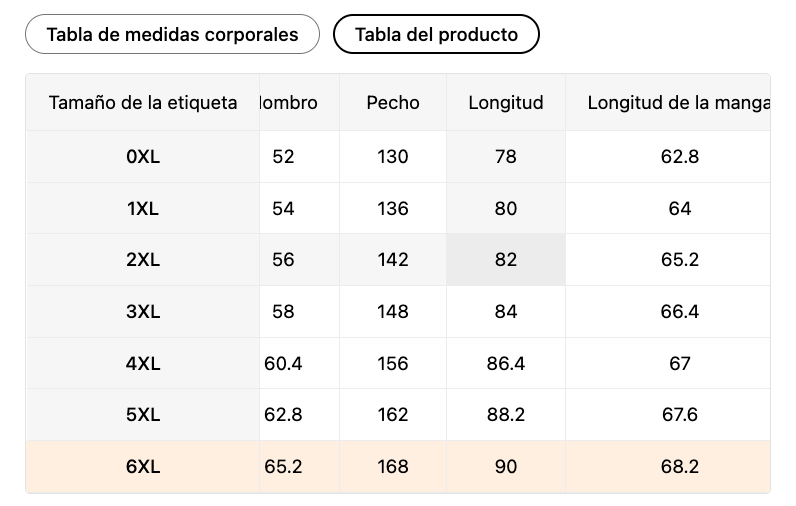796x506 pixels.
Task: Click the 62.8 sleeve length for 0XL
Action: [680, 157]
